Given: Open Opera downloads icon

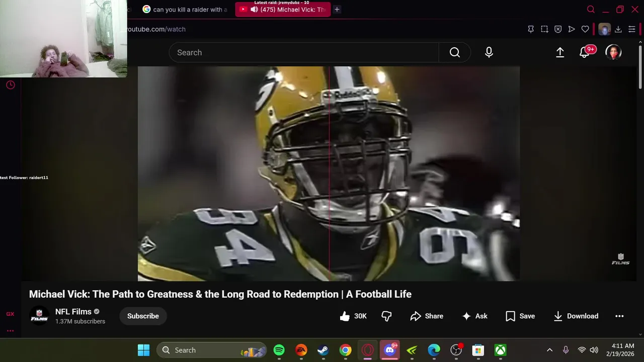Looking at the screenshot, I should click(x=618, y=29).
